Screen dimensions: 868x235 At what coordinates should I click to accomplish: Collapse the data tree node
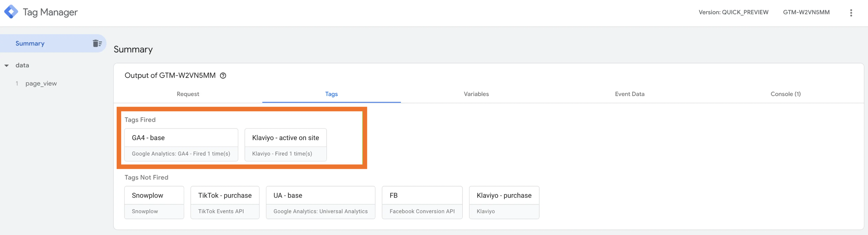(x=6, y=66)
